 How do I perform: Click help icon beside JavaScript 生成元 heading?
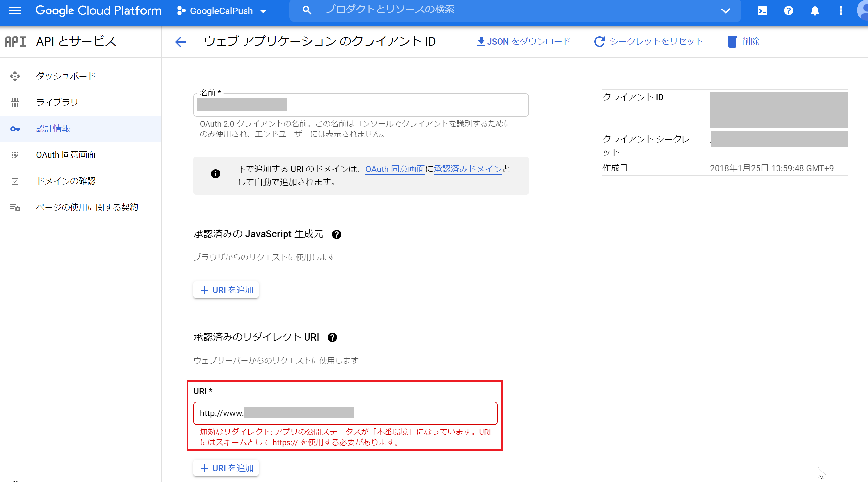(x=336, y=234)
